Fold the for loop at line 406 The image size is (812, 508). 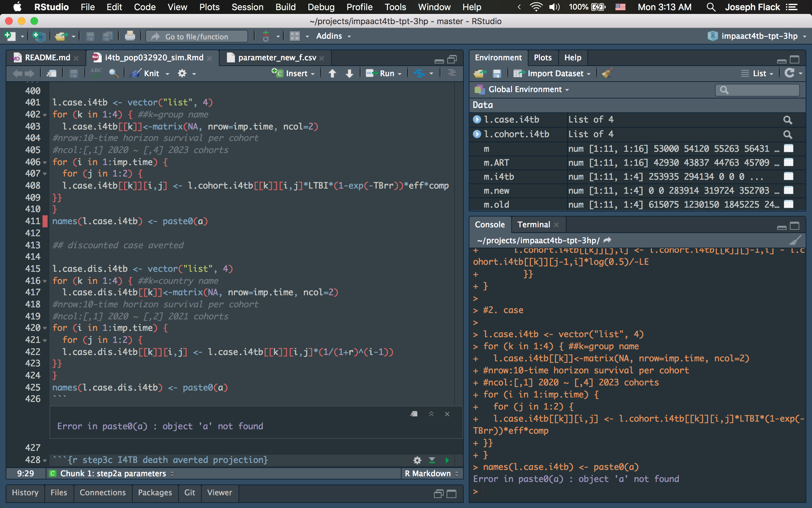[45, 163]
